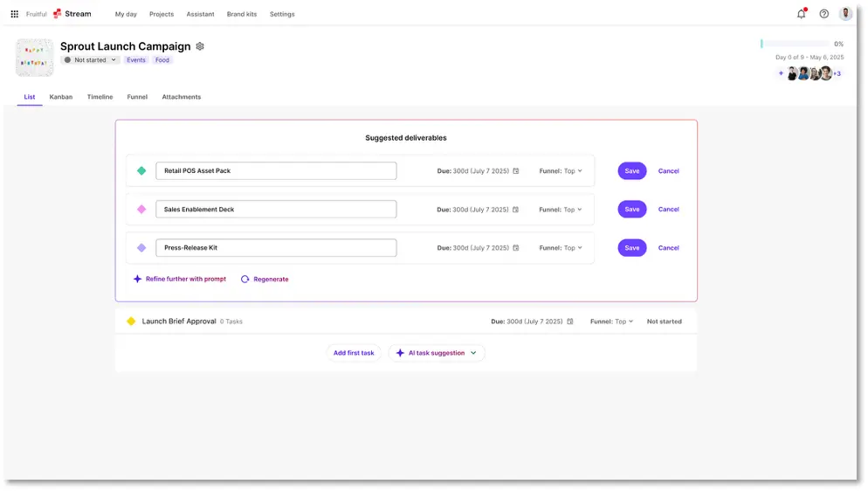Go to My day
This screenshot has width=868, height=491.
coord(126,14)
